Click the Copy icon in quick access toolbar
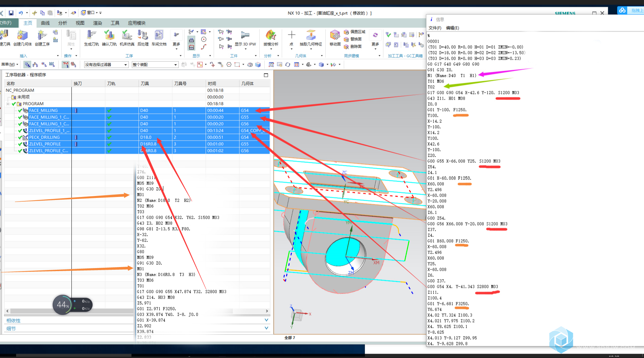This screenshot has width=644, height=358. coord(42,13)
